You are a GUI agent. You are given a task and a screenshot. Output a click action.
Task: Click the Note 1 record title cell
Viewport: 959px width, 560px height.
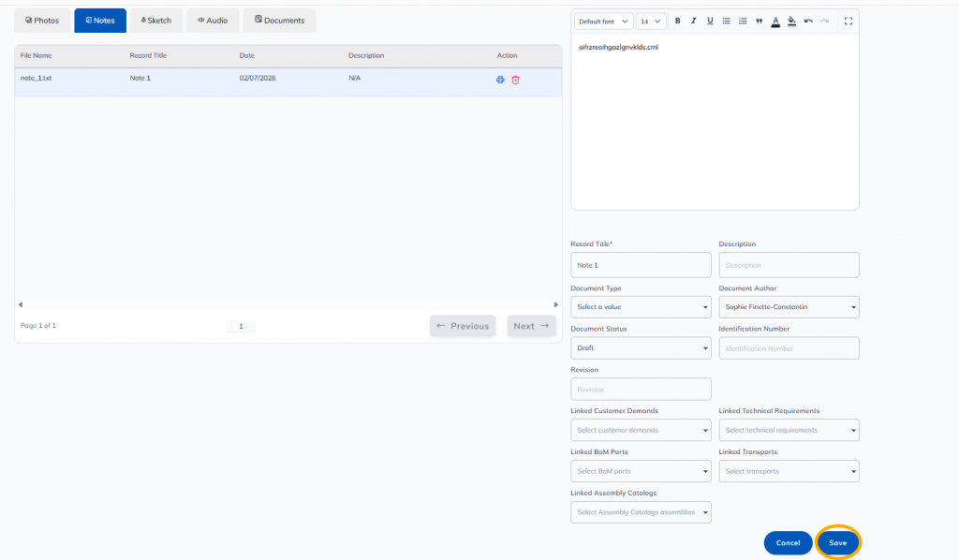point(140,79)
